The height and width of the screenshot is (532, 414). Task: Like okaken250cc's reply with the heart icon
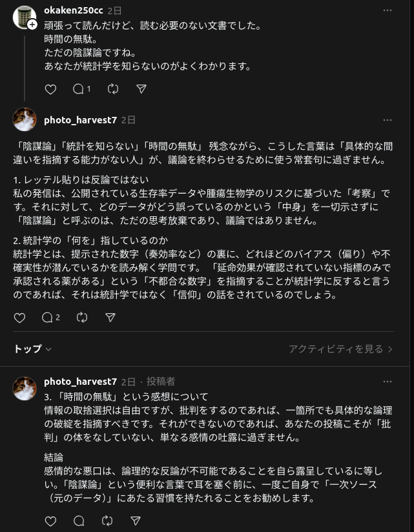coord(50,89)
